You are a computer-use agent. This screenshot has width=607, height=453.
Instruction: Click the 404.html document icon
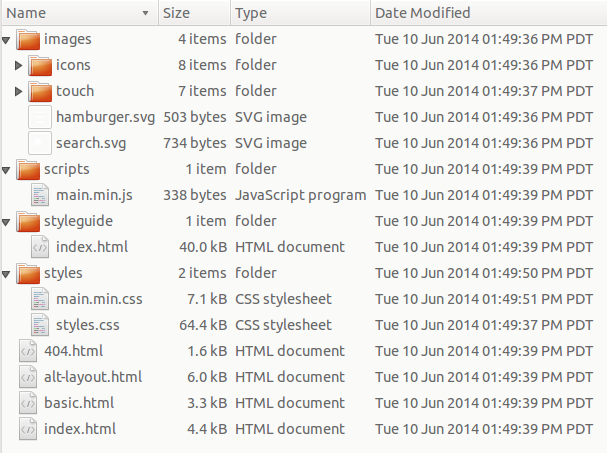pyautogui.click(x=28, y=351)
